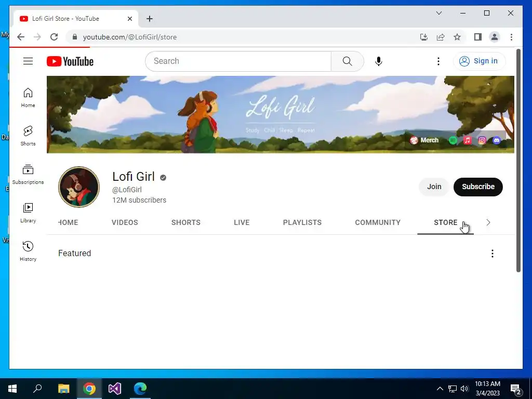Share this page icon
This screenshot has height=399, width=532.
(441, 37)
